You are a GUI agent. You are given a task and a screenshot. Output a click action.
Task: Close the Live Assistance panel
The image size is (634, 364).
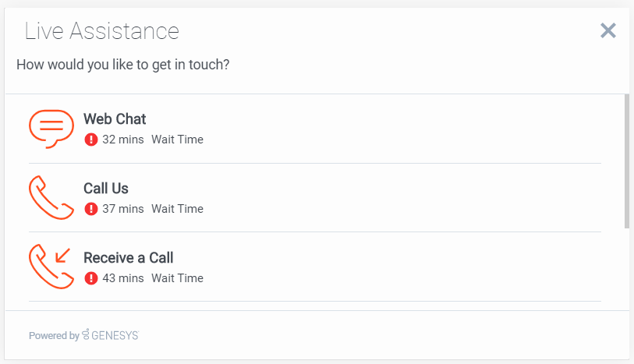coord(608,30)
